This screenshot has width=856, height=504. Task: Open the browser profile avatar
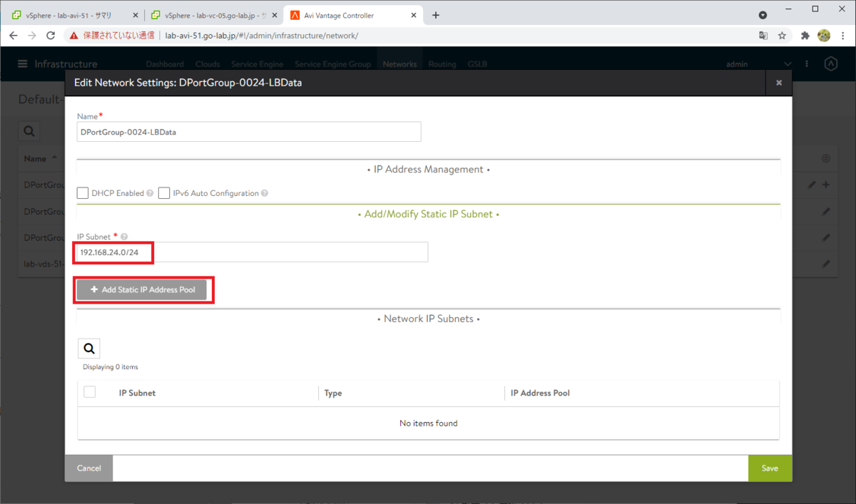point(823,35)
